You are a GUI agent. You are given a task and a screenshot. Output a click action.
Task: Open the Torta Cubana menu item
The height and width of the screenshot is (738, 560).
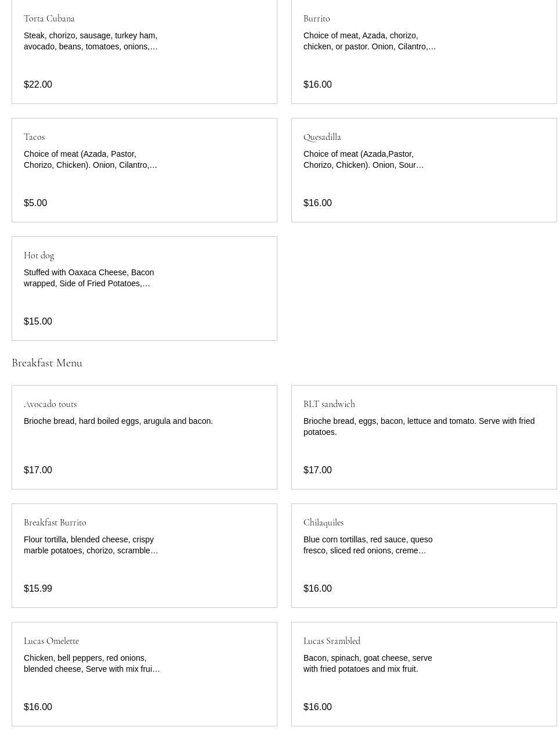49,19
